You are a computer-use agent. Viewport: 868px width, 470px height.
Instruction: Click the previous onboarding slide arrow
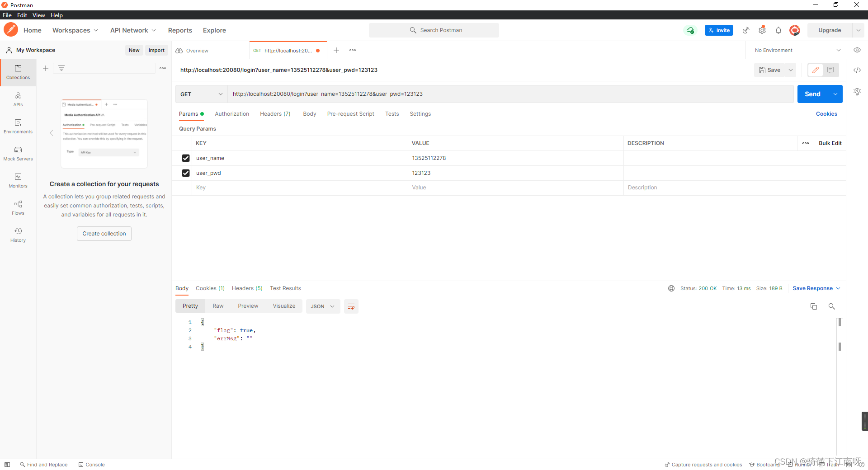52,133
